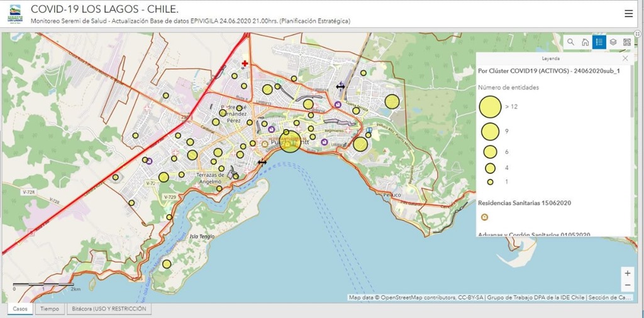Zoom out of the map
The height and width of the screenshot is (318, 644).
(627, 285)
